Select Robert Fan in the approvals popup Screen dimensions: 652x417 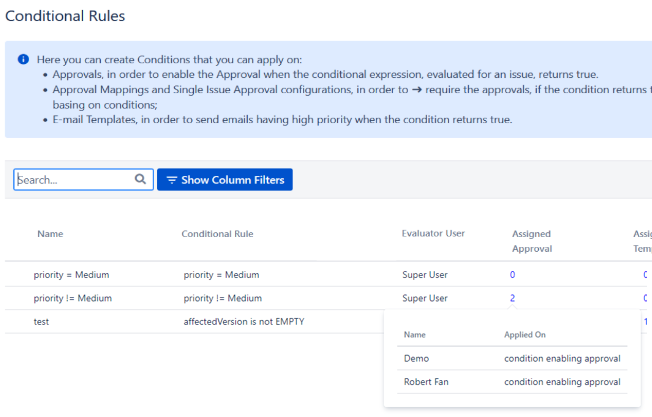pos(427,382)
